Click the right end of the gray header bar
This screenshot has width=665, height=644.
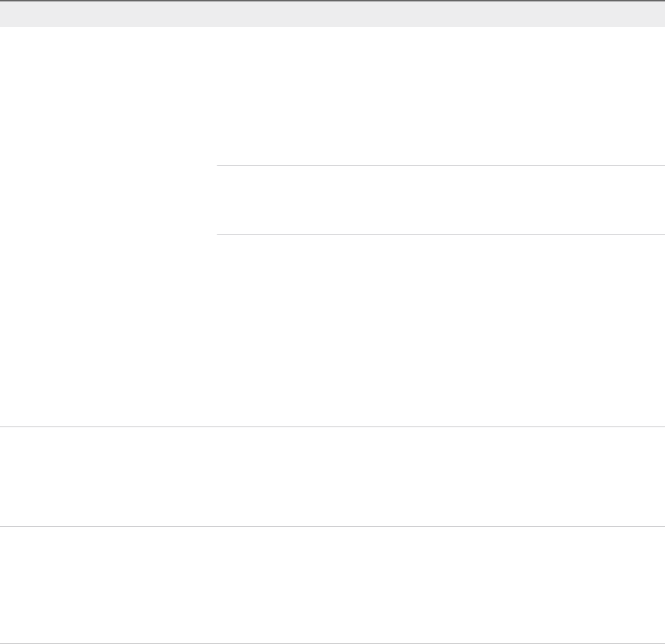656,14
